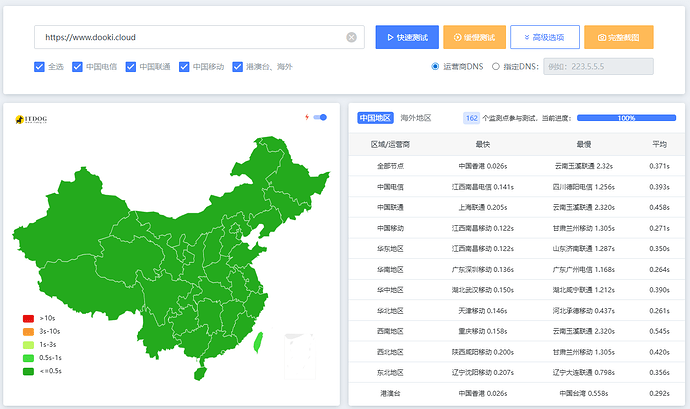Select the 指定DNS radio button
The width and height of the screenshot is (690, 409).
coord(496,66)
